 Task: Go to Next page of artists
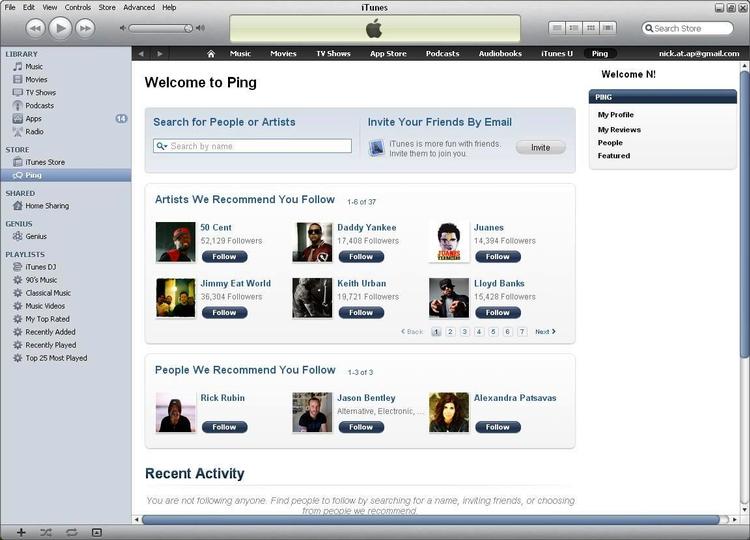coord(545,331)
